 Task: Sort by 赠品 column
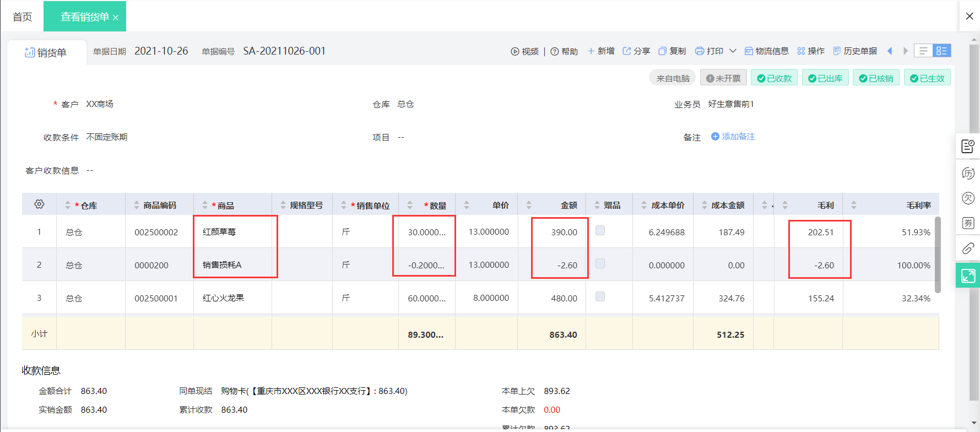click(597, 206)
